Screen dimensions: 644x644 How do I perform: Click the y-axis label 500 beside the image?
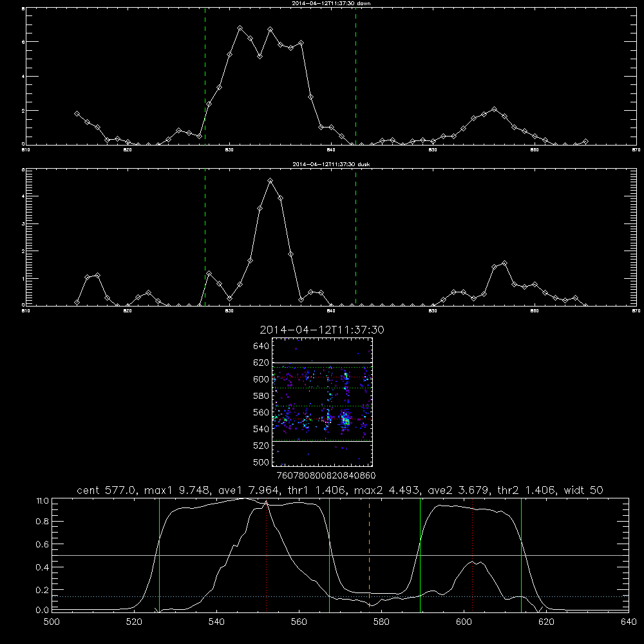point(261,462)
